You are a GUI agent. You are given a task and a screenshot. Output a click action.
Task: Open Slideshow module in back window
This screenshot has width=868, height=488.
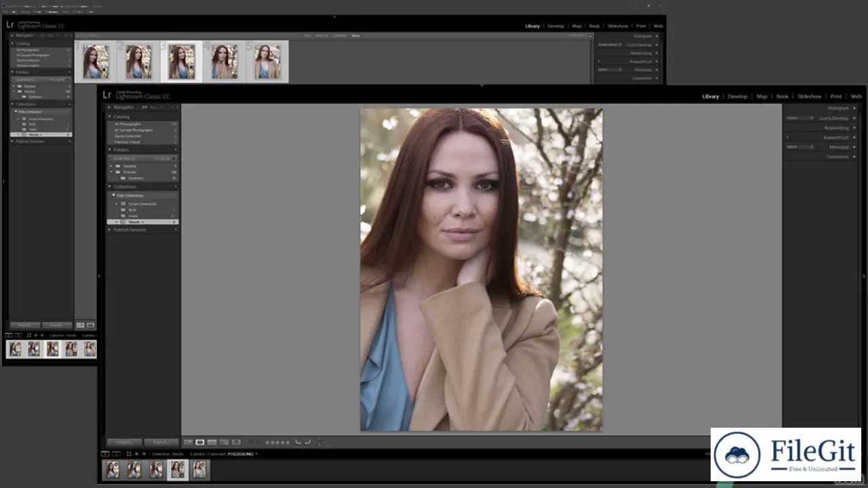pyautogui.click(x=618, y=26)
